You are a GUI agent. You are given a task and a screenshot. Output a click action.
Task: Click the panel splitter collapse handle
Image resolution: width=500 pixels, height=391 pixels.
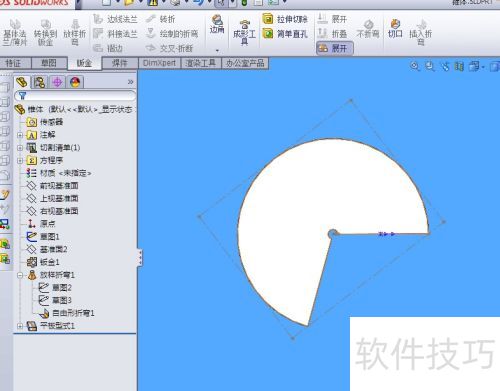tap(140, 258)
